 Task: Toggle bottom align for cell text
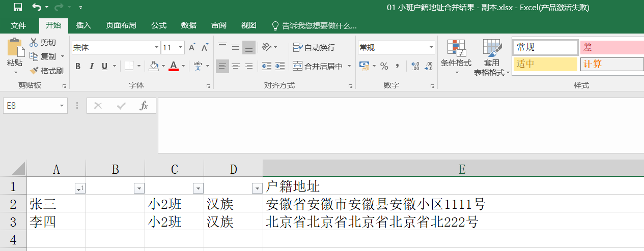pyautogui.click(x=249, y=47)
